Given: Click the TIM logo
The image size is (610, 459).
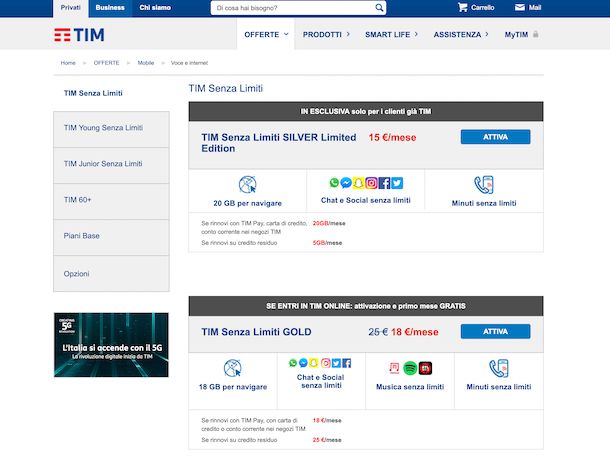Looking at the screenshot, I should (x=79, y=35).
